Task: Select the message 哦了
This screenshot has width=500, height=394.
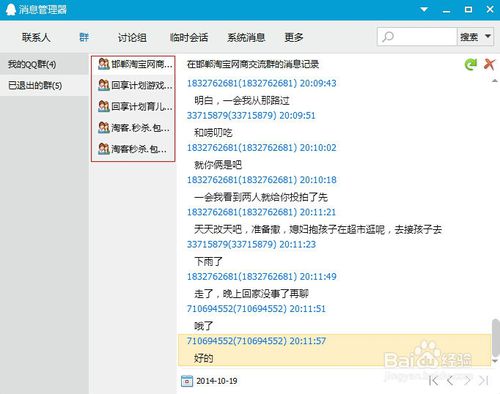Action: (203, 326)
